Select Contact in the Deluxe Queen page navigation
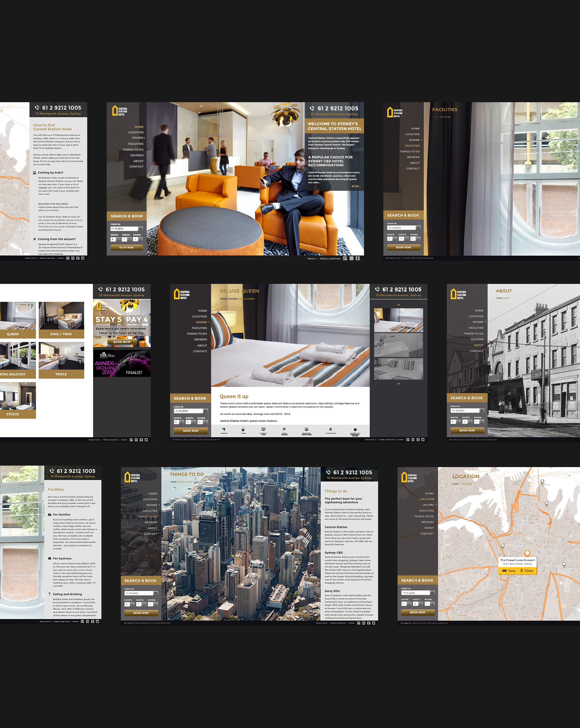580x728 pixels. pos(200,351)
